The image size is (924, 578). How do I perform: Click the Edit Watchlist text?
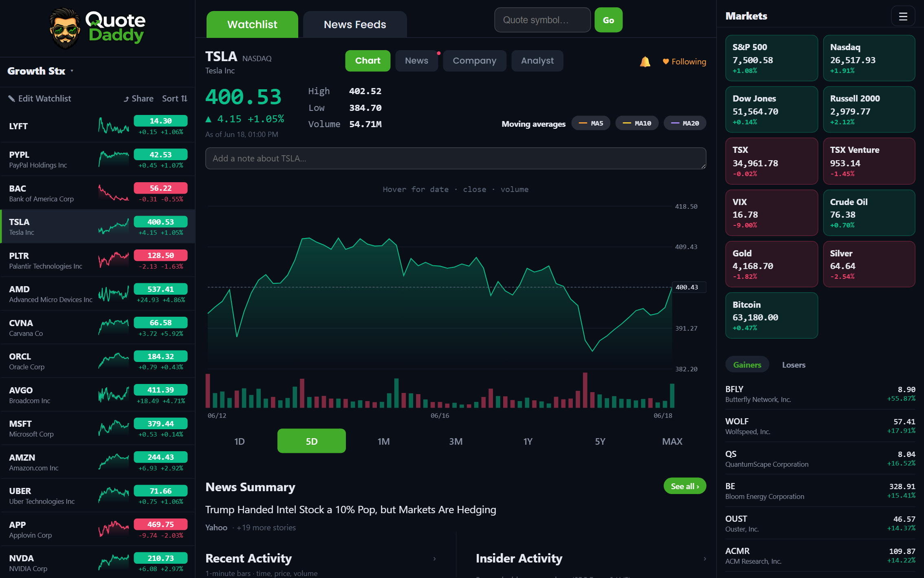pyautogui.click(x=44, y=99)
